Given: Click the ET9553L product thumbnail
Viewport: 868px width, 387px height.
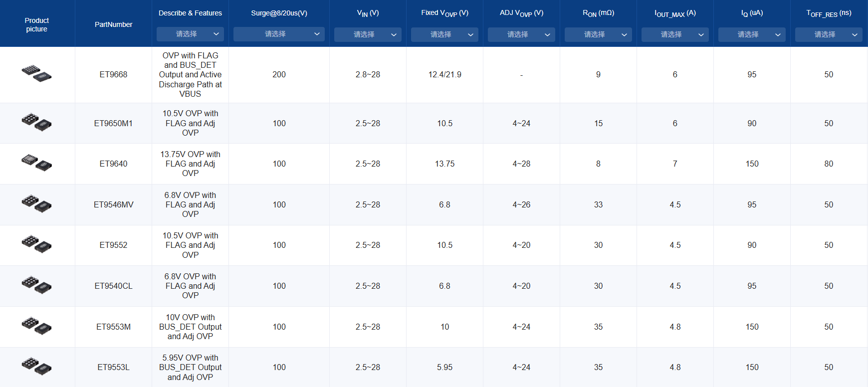Looking at the screenshot, I should pos(37,366).
